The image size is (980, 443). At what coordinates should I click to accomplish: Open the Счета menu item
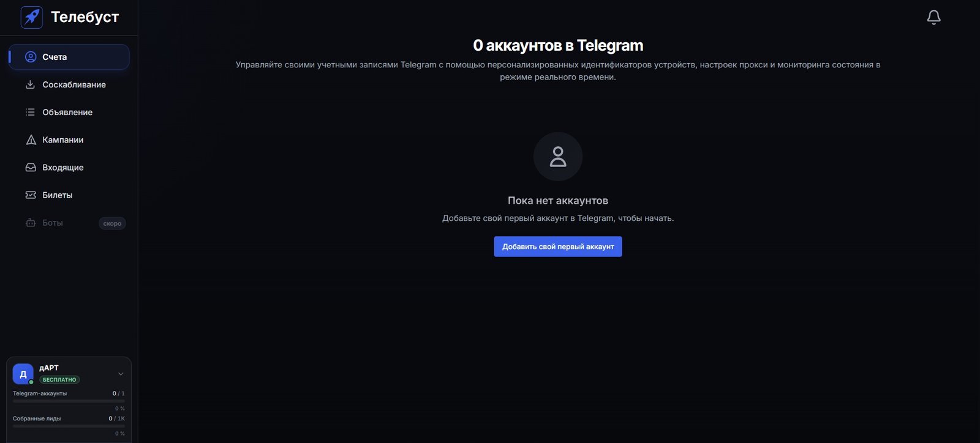(69, 57)
